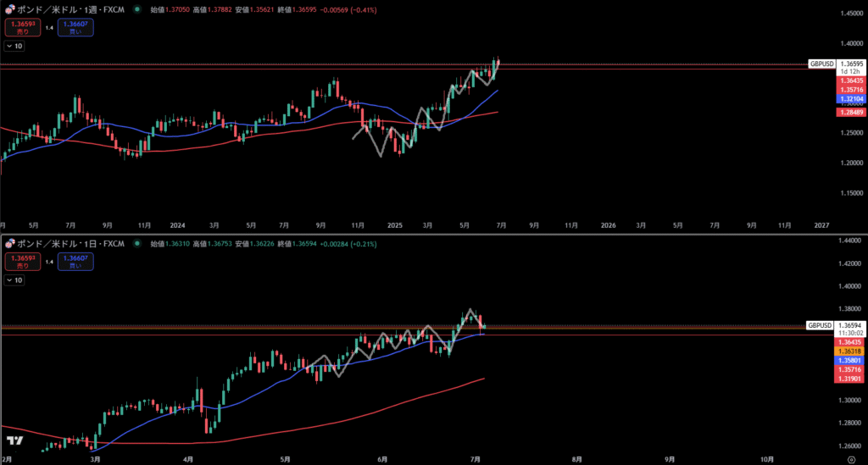This screenshot has width=868, height=465.
Task: Click the 2025 label on weekly time axis
Action: click(x=395, y=225)
